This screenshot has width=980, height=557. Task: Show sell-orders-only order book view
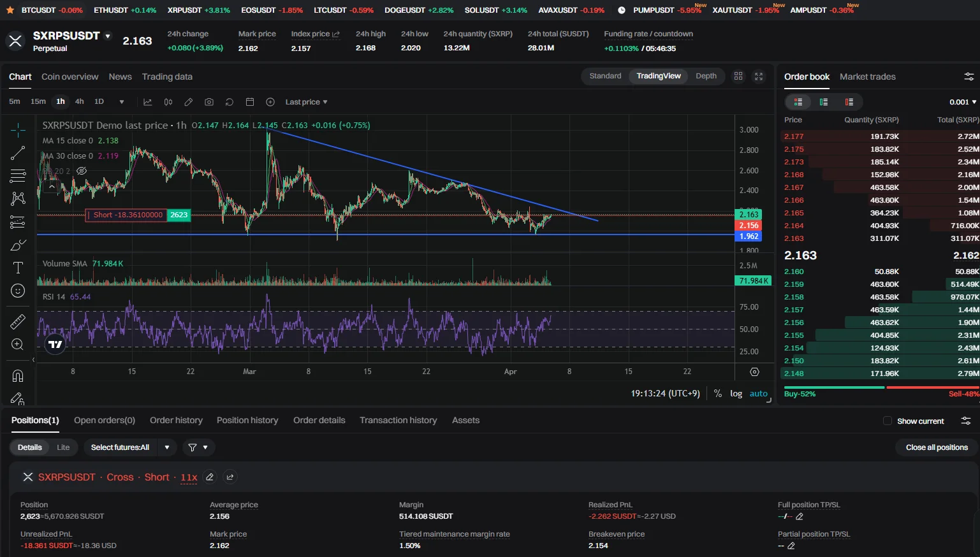pyautogui.click(x=849, y=102)
